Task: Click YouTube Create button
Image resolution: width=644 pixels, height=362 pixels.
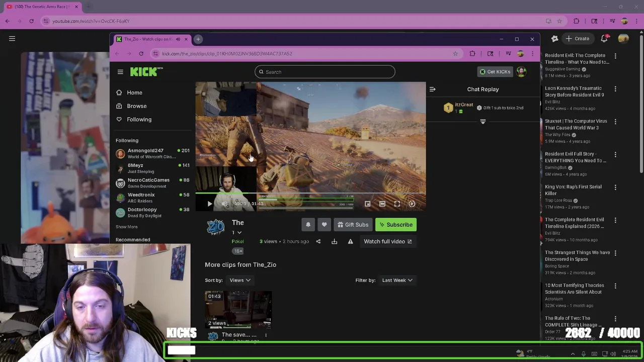Action: [578, 39]
